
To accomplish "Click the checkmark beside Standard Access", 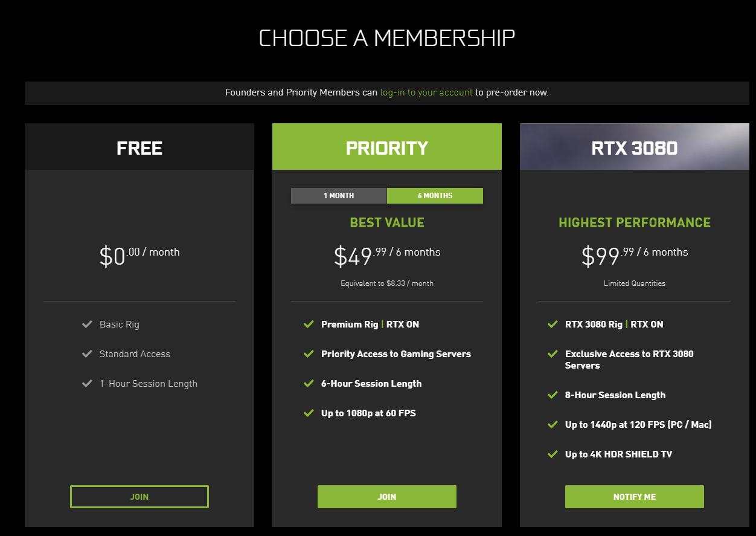I will (87, 354).
